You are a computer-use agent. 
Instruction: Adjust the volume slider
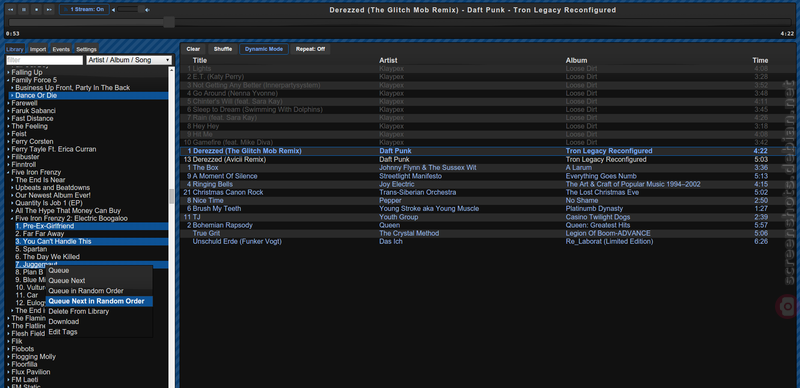(131, 10)
